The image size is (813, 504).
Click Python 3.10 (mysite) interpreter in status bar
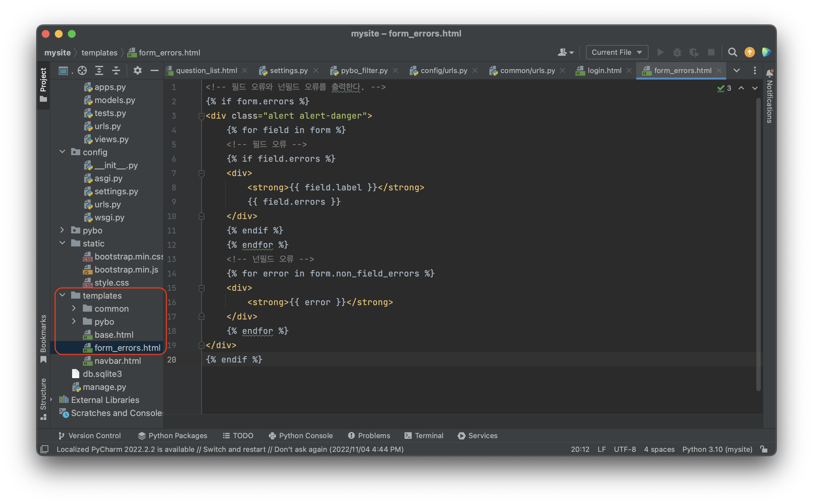pos(717,449)
